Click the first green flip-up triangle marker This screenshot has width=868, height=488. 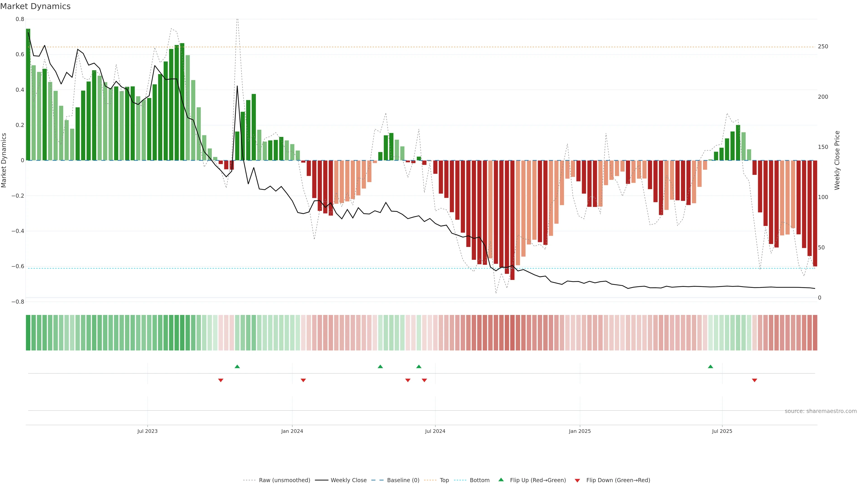[x=237, y=366]
